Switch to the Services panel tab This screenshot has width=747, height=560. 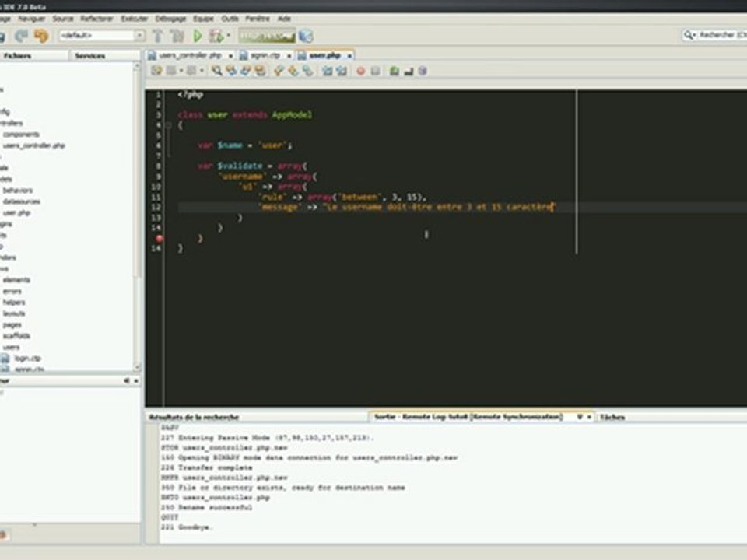[x=89, y=56]
